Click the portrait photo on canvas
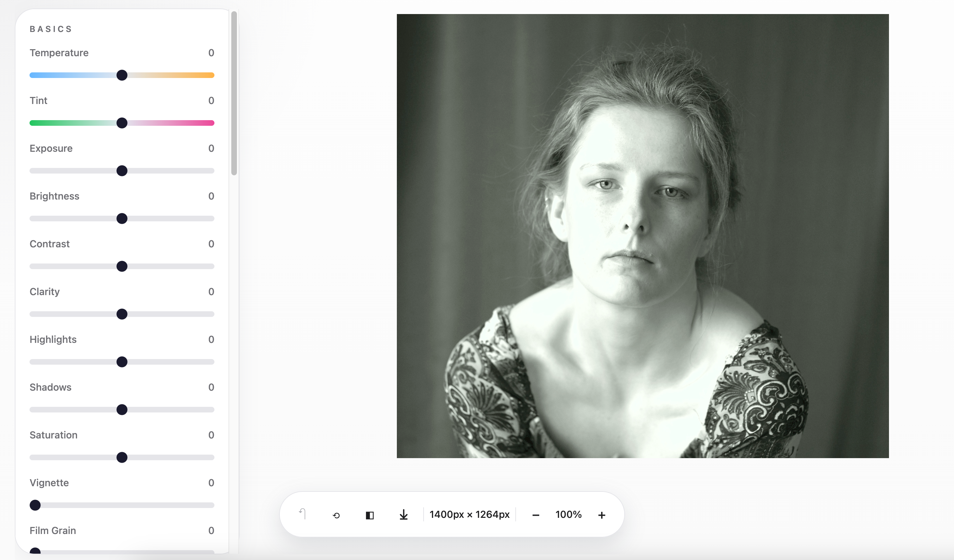Image resolution: width=954 pixels, height=560 pixels. [x=643, y=236]
